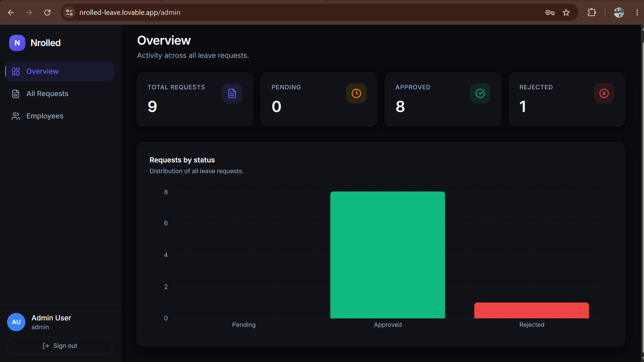Click the AU user avatar
The height and width of the screenshot is (362, 644).
click(x=16, y=322)
